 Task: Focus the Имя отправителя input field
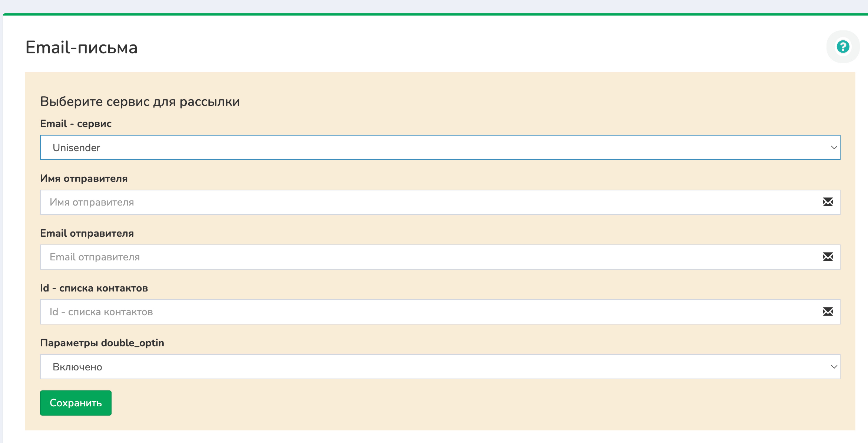[426, 202]
